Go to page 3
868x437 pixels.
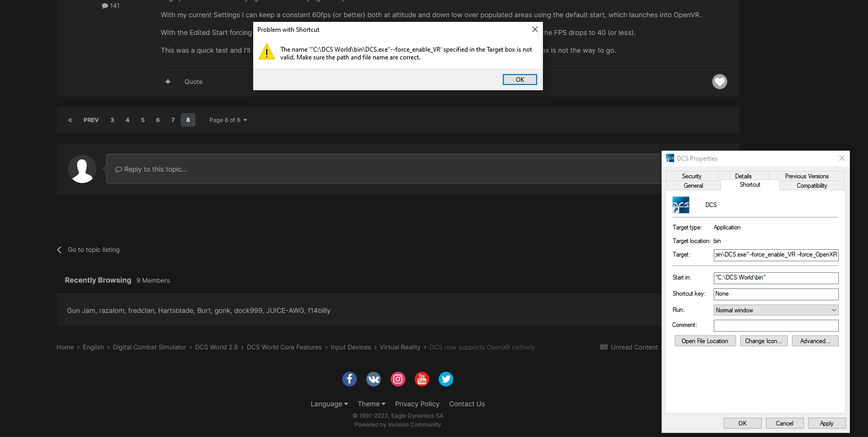point(112,120)
